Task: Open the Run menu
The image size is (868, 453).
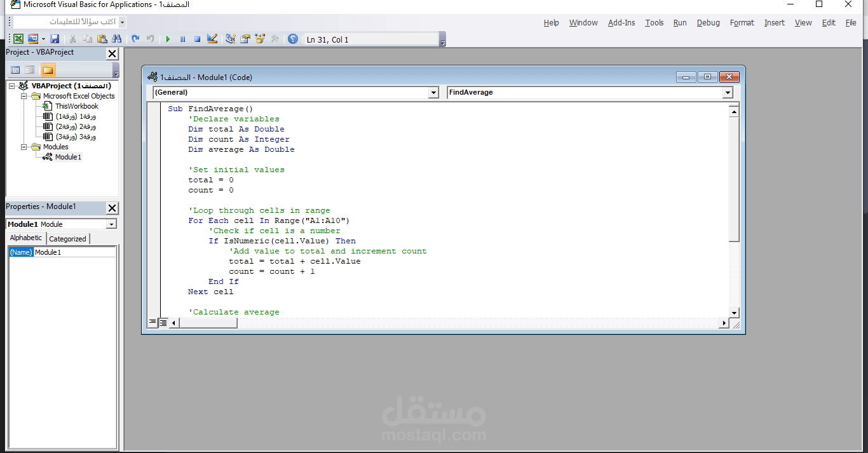Action: pos(680,23)
